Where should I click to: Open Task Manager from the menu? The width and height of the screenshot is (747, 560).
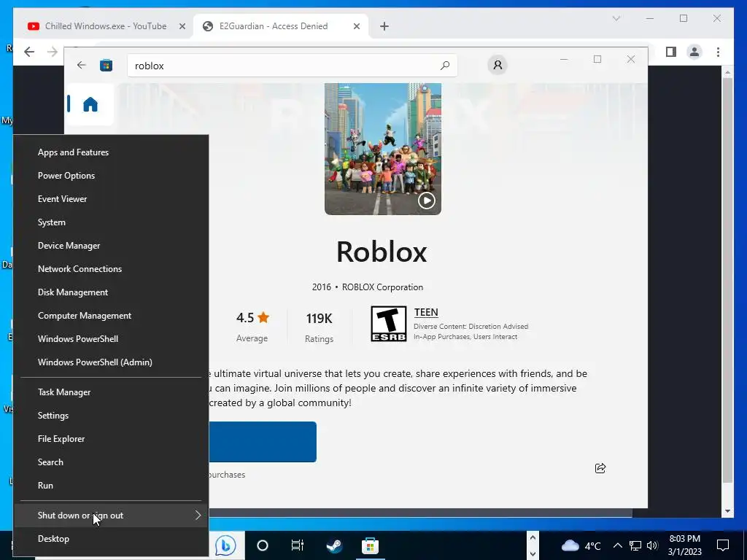tap(111, 392)
